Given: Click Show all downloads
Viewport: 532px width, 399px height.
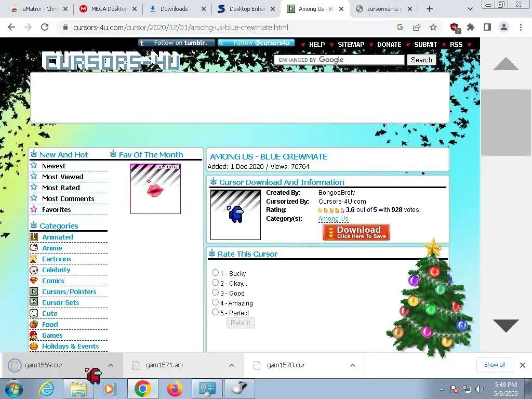Looking at the screenshot, I should [x=495, y=365].
